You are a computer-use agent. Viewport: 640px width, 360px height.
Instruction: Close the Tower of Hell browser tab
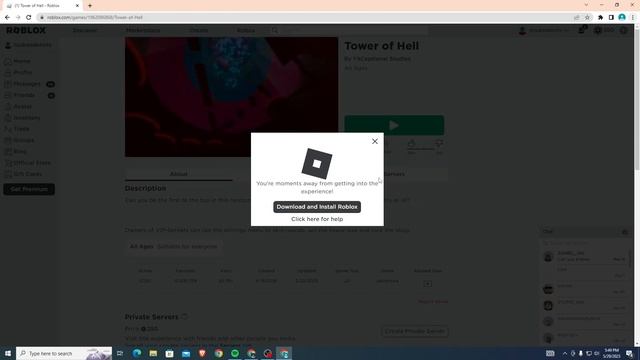coord(77,6)
